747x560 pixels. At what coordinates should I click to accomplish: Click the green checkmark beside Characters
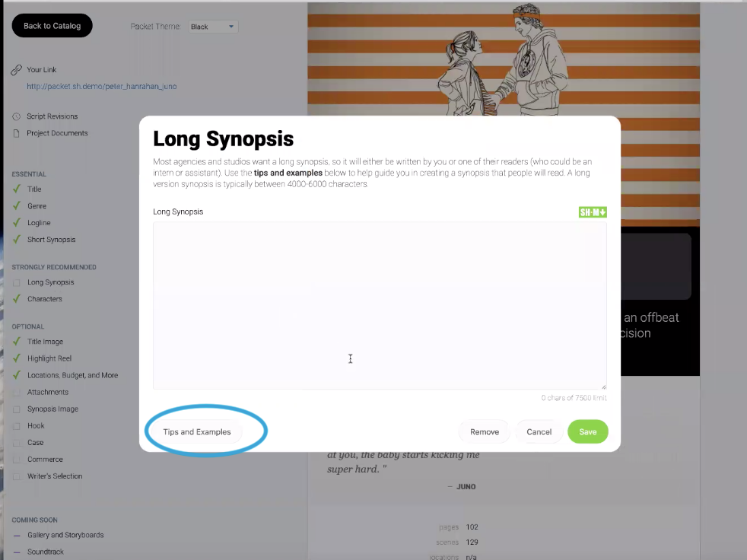tap(17, 299)
